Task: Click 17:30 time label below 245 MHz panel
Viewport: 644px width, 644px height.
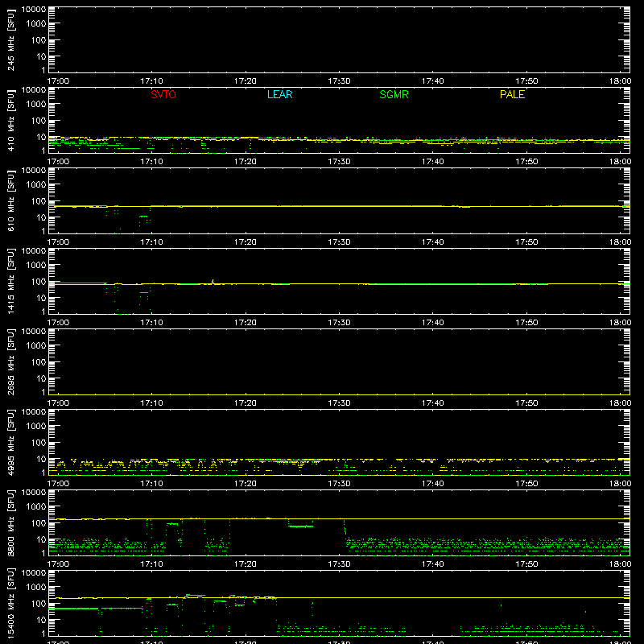Action: point(339,81)
